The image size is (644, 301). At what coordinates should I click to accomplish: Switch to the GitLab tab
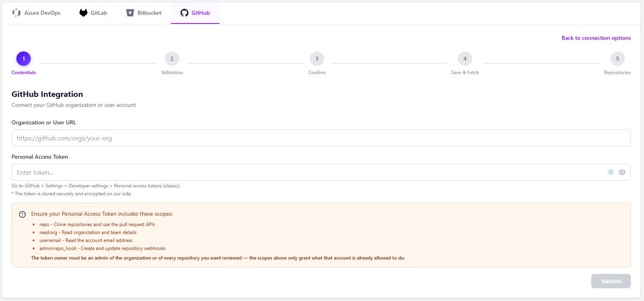pos(93,13)
